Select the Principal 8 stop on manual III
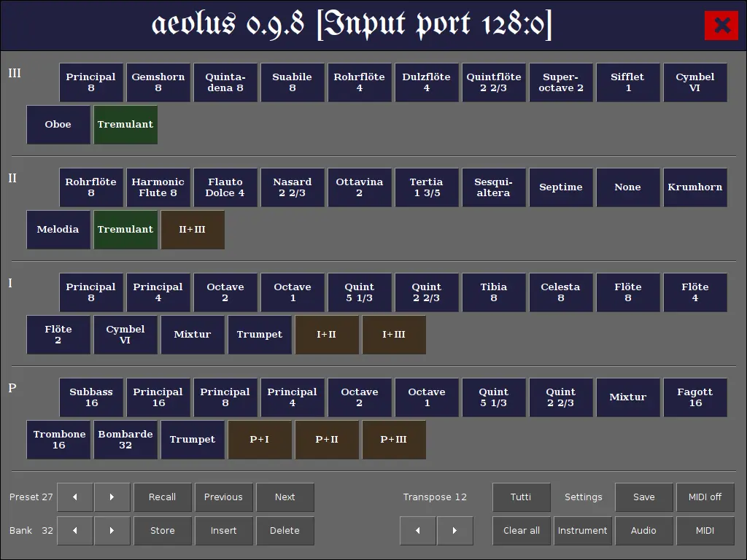The image size is (747, 560). (x=90, y=82)
